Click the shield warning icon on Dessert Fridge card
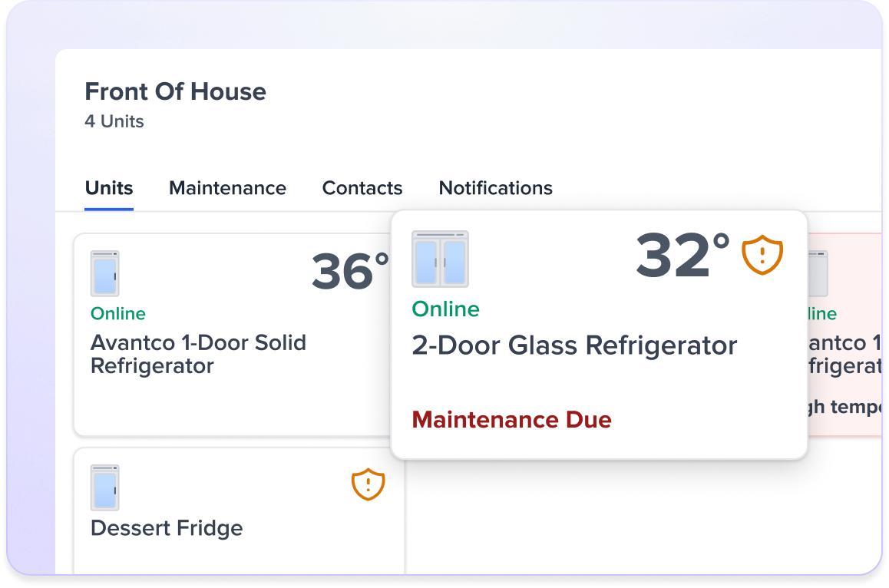889x588 pixels. 368,484
